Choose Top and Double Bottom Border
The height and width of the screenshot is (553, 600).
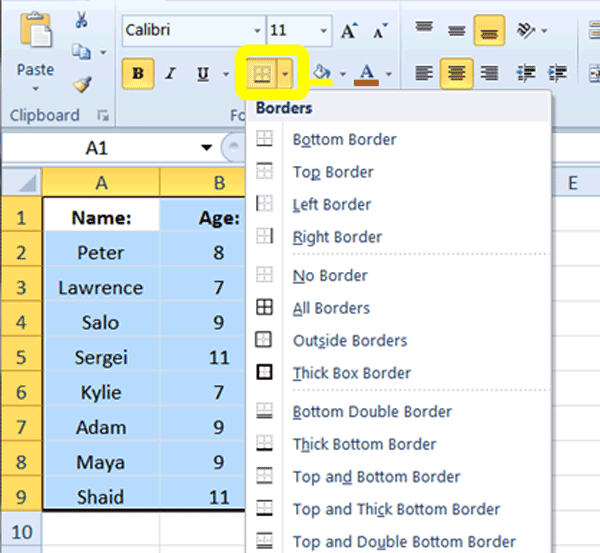[x=398, y=542]
